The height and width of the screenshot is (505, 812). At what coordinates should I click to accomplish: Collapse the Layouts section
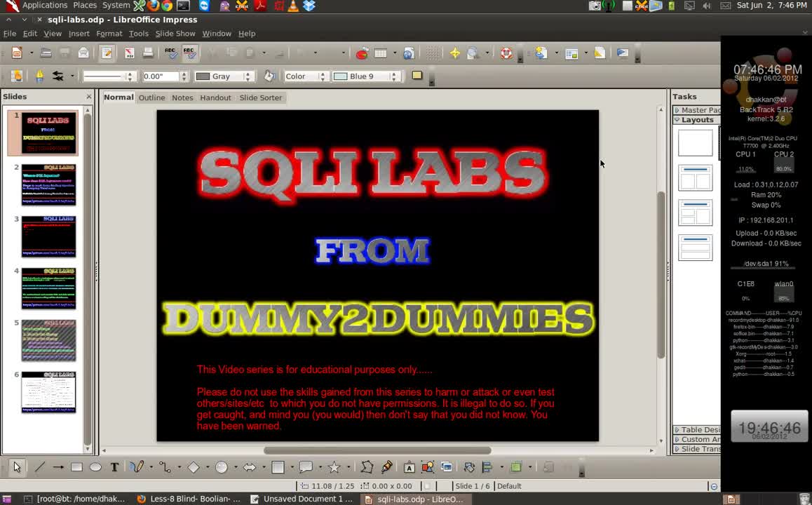(697, 120)
